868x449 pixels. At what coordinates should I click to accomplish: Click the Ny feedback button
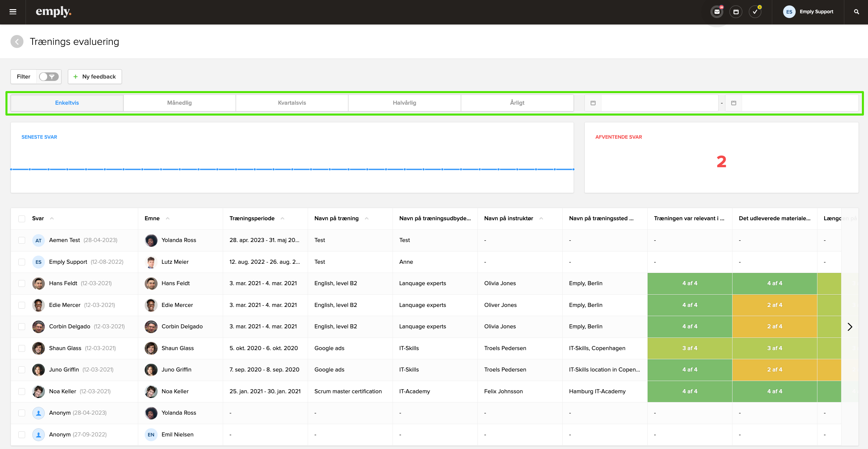click(95, 77)
